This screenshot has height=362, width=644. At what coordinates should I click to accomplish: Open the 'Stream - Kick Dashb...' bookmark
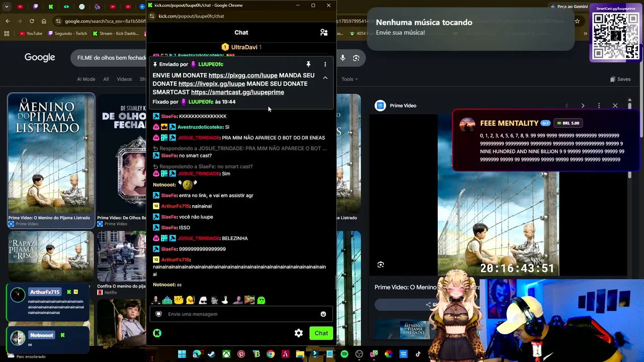coord(116,34)
